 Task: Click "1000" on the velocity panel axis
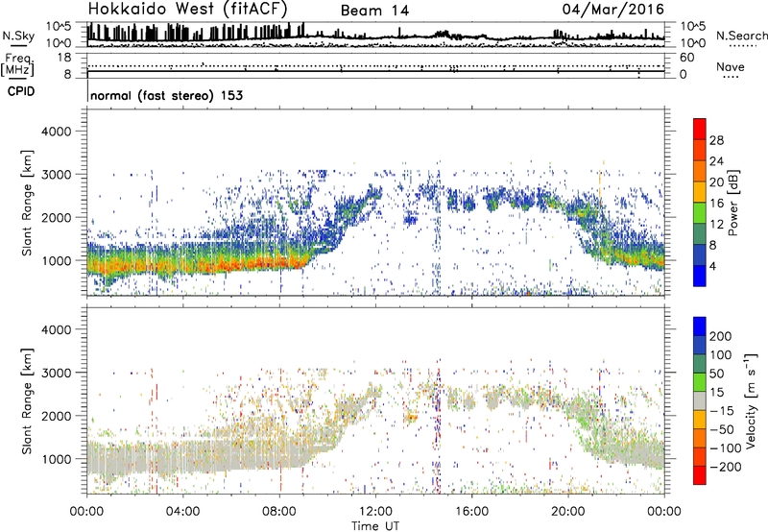(x=57, y=459)
